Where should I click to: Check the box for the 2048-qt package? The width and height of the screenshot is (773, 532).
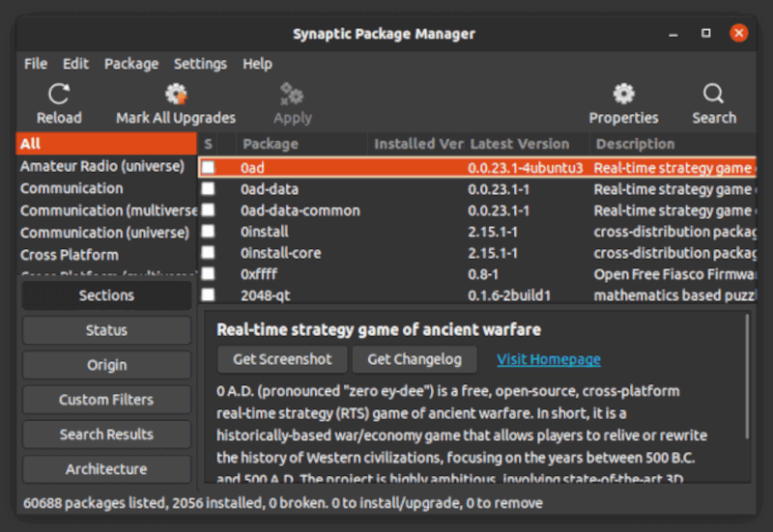pyautogui.click(x=208, y=295)
